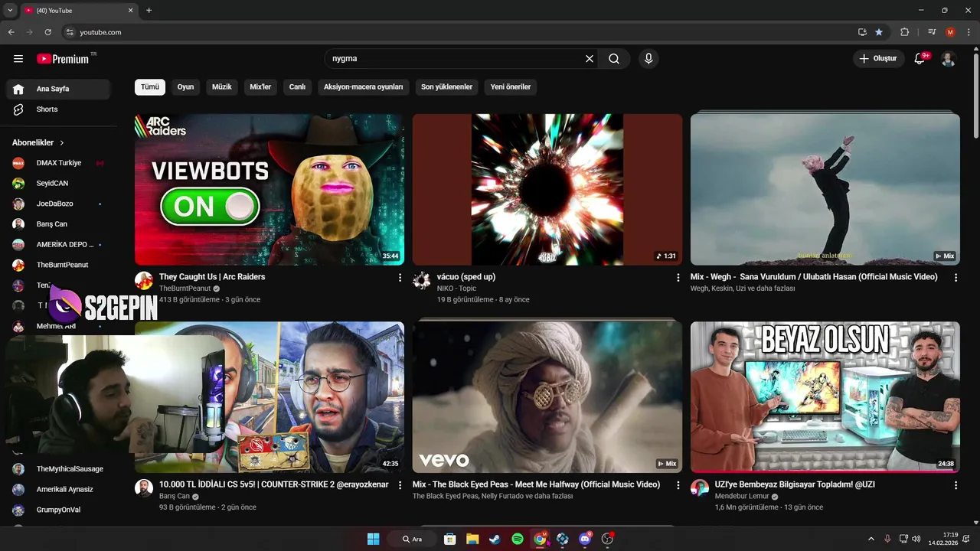Viewport: 980px width, 551px height.
Task: Open options for Black Eyed Peas mix
Action: pyautogui.click(x=678, y=485)
